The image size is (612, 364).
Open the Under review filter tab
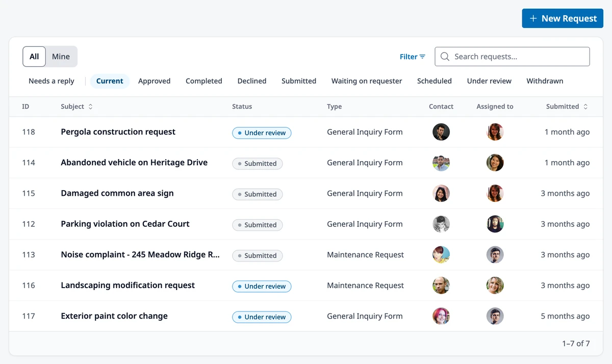click(x=489, y=81)
